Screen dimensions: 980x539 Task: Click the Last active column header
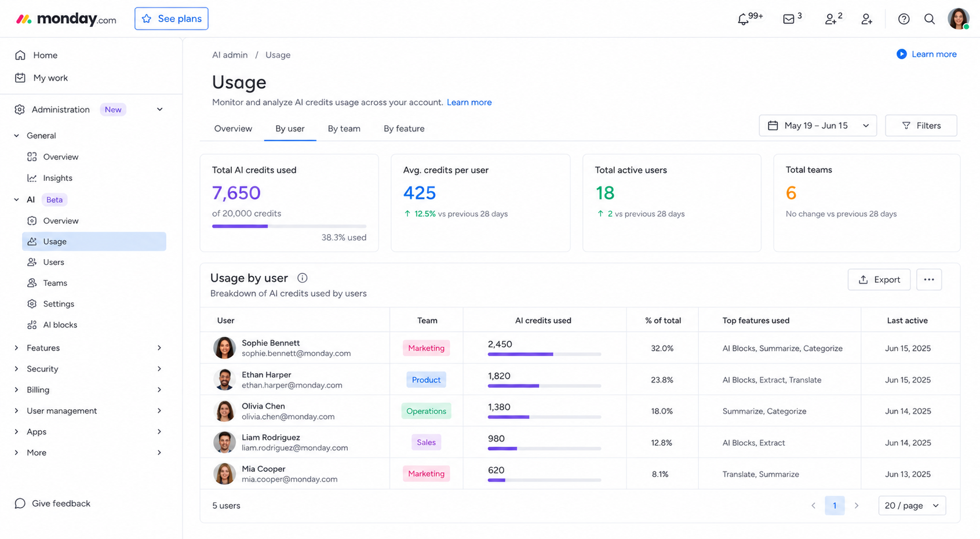point(908,321)
